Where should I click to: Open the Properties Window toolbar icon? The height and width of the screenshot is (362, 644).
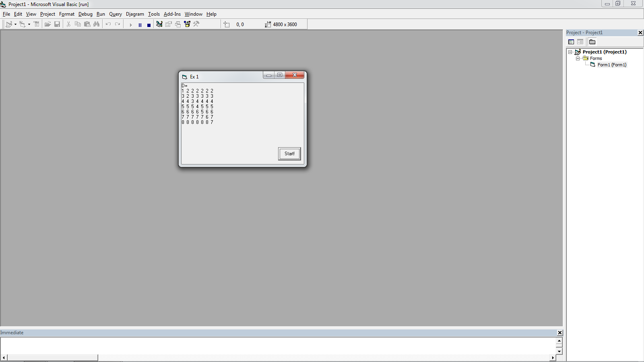169,25
